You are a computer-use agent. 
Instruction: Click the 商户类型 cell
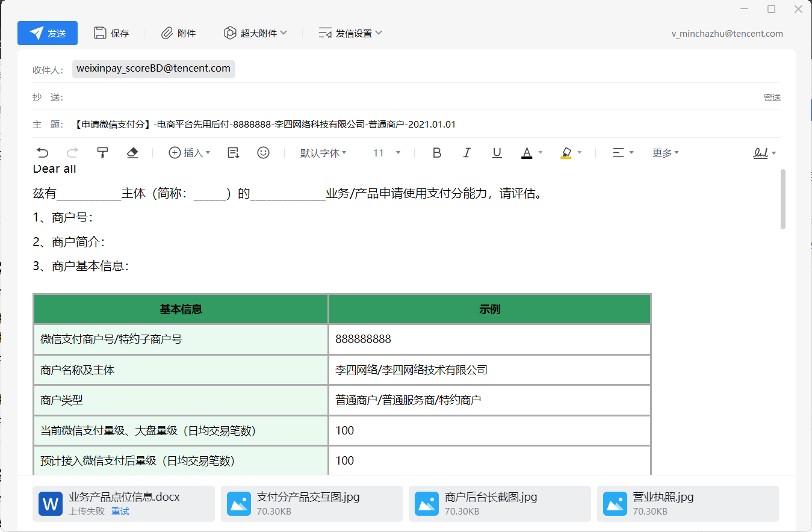pos(181,400)
